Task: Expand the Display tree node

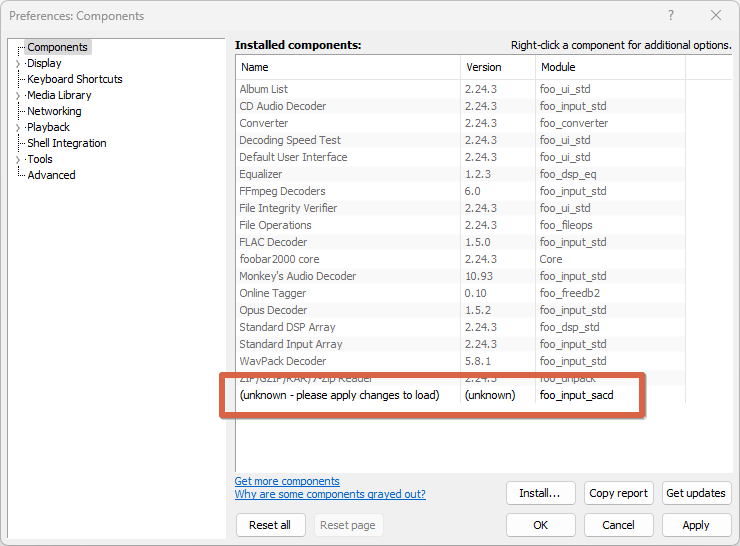Action: pos(18,64)
